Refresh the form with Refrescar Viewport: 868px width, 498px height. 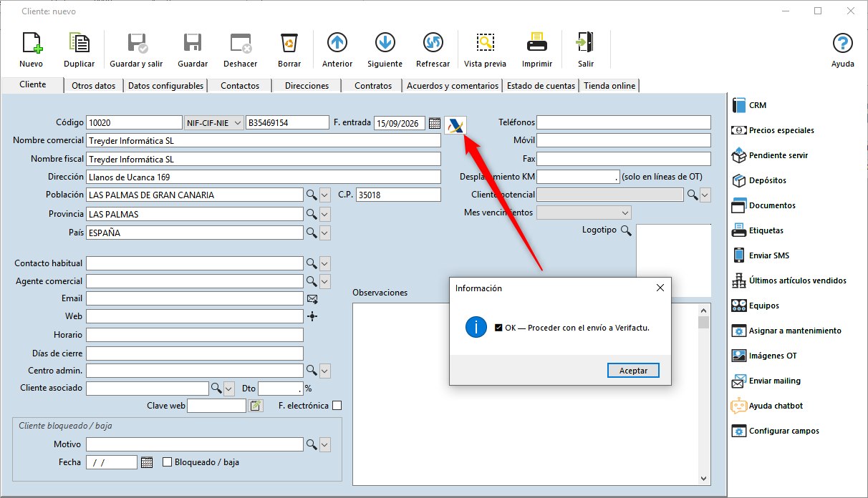pos(433,49)
